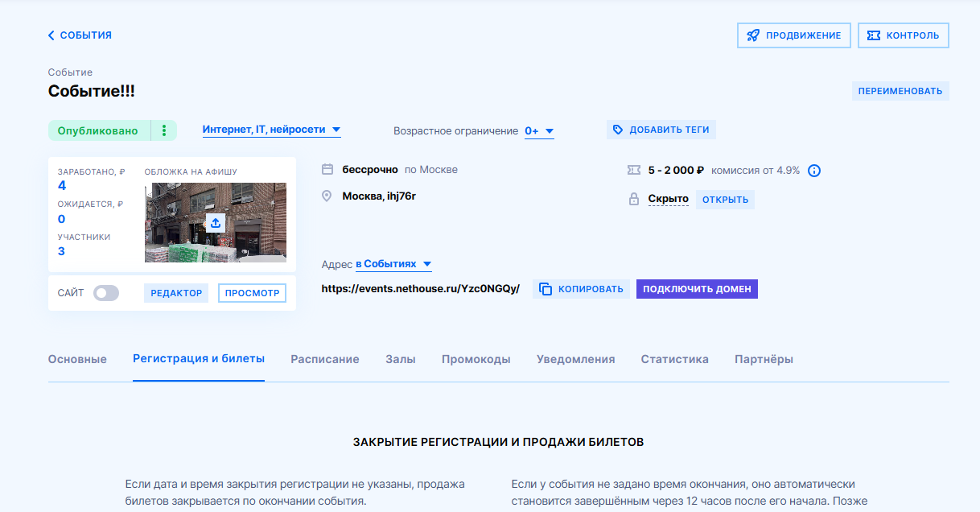980x512 pixels.
Task: Click the ticket icon beside the price range
Action: click(x=634, y=171)
